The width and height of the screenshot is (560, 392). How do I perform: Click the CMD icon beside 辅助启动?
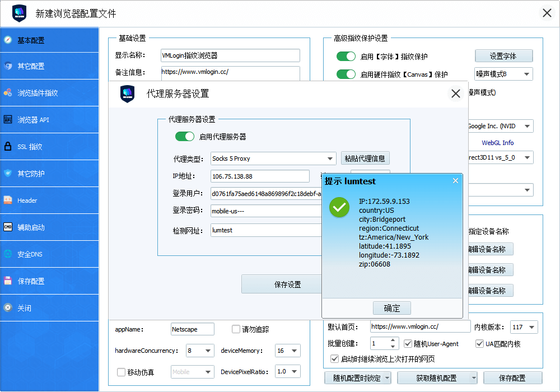pyautogui.click(x=8, y=227)
